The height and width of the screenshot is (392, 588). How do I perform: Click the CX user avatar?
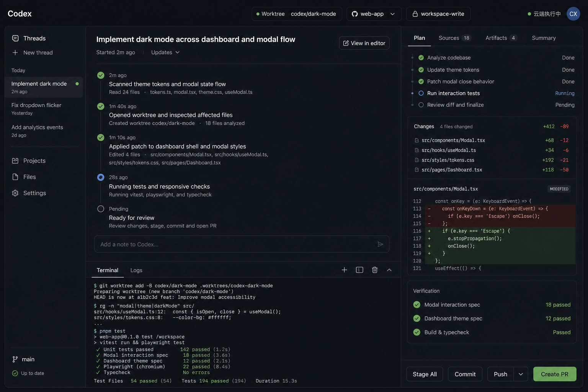click(x=573, y=14)
